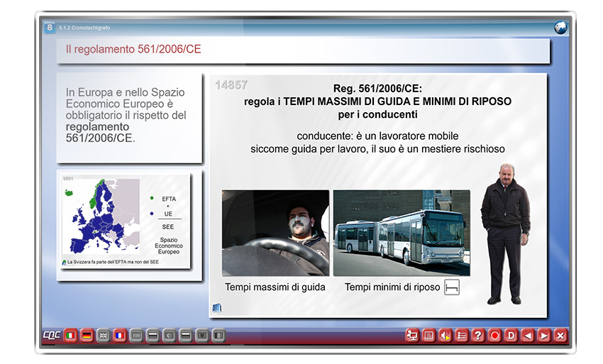Open the contents list index icon
This screenshot has height=364, width=603.
[x=462, y=336]
